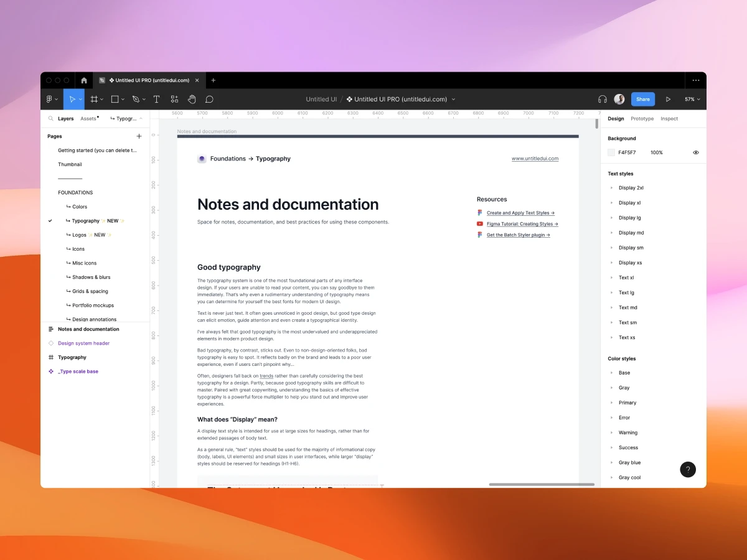Open the Figma main menu

[x=50, y=99]
